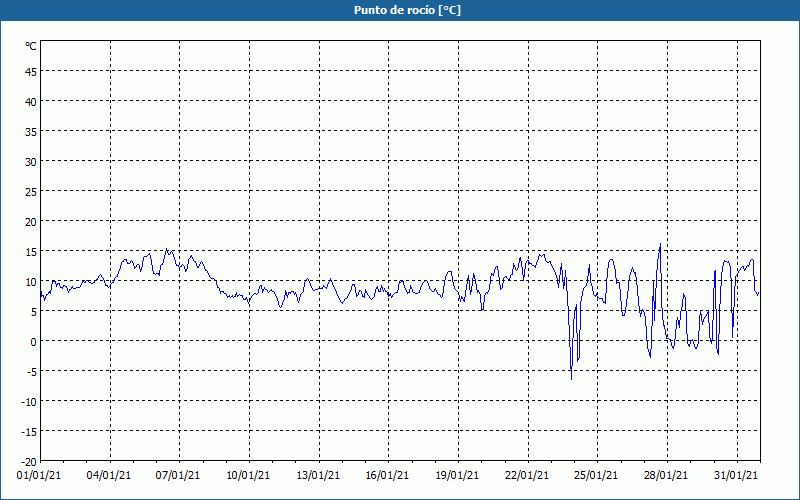Click the 10/01/21 date label
The height and width of the screenshot is (500, 800).
click(248, 476)
